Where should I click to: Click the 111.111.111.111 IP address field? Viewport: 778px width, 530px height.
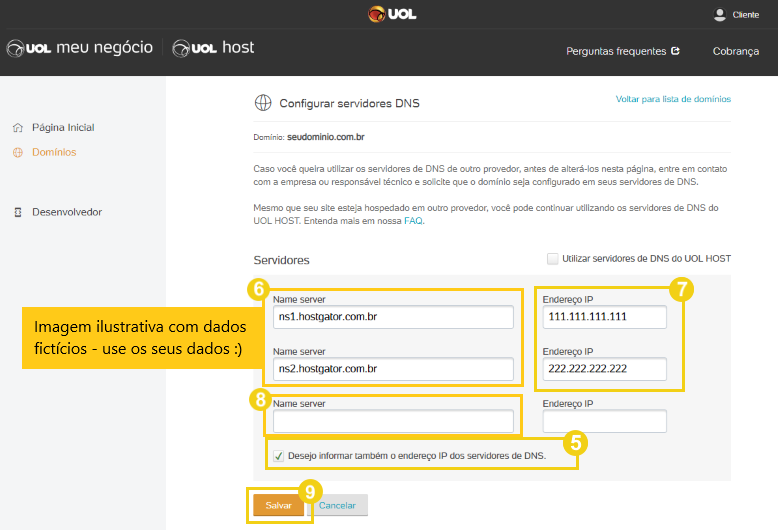coord(604,317)
